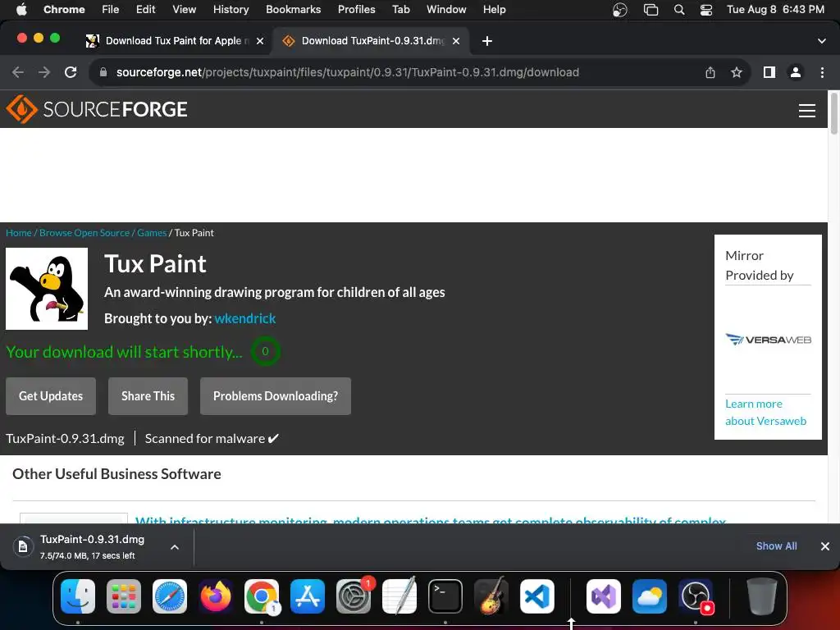
Task: Open Weather app from the Dock
Action: click(x=650, y=596)
